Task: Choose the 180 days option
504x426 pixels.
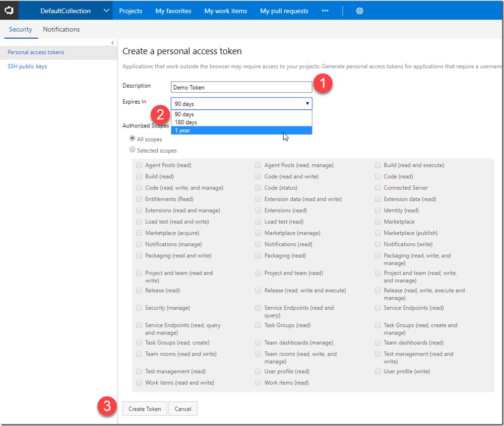Action: (x=241, y=122)
